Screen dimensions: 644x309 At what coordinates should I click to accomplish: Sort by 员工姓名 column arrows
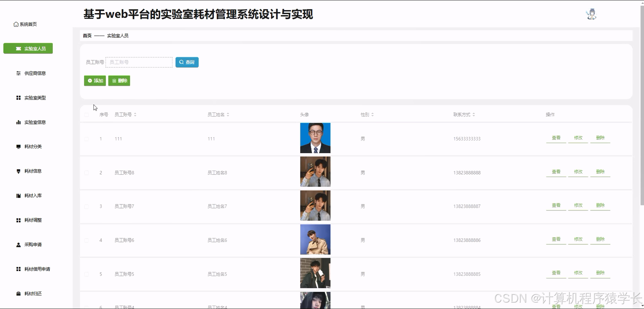(x=228, y=115)
